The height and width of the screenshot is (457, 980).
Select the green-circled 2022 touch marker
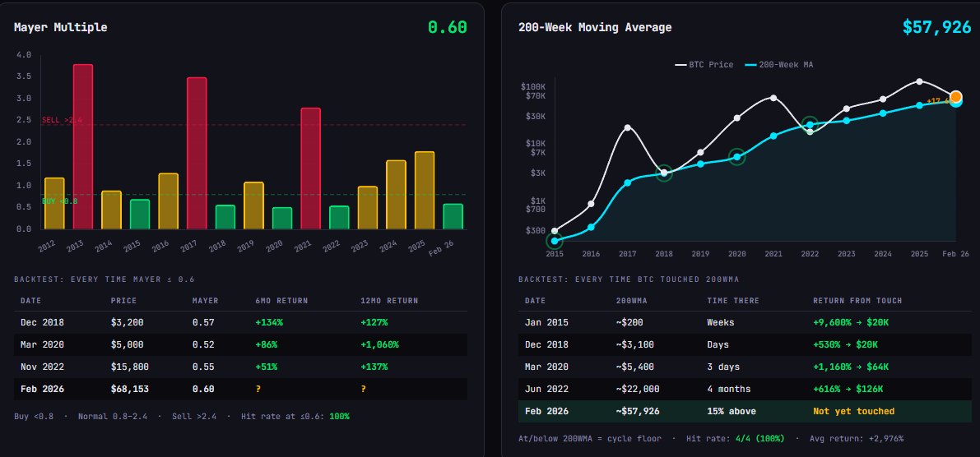pyautogui.click(x=810, y=125)
